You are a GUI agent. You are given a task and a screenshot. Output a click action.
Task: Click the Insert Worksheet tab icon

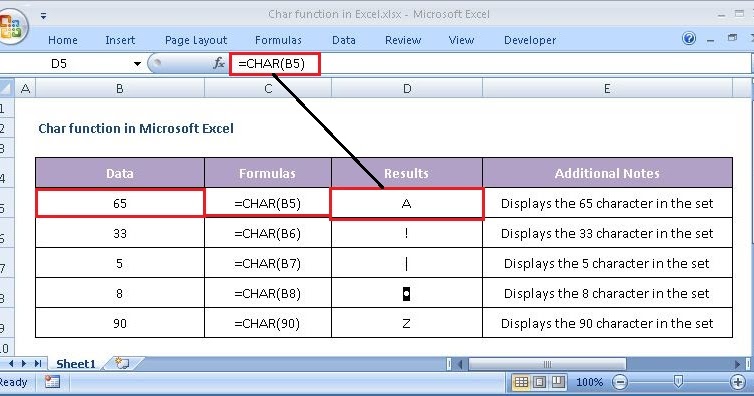click(x=122, y=363)
